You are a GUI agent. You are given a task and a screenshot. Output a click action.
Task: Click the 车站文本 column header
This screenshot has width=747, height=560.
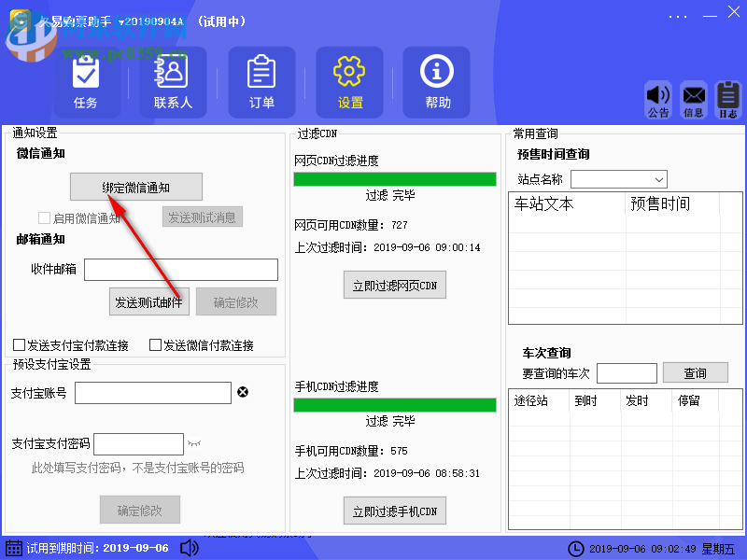[x=567, y=203]
